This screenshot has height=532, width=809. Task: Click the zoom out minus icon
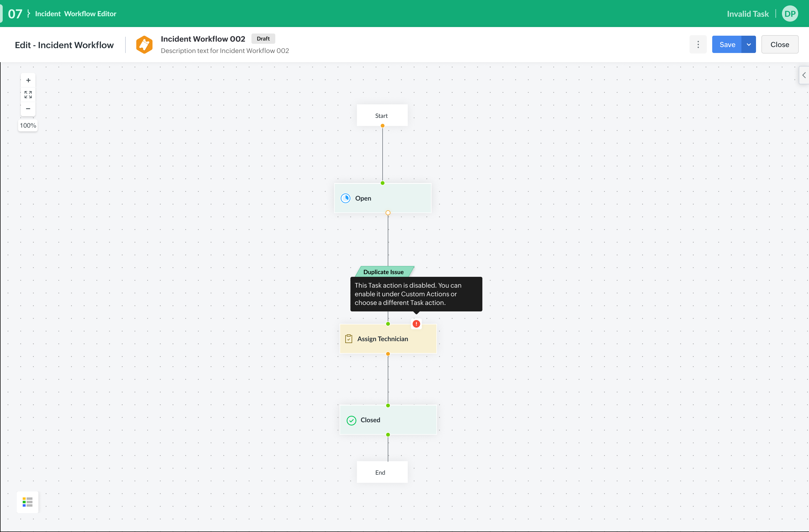click(28, 108)
